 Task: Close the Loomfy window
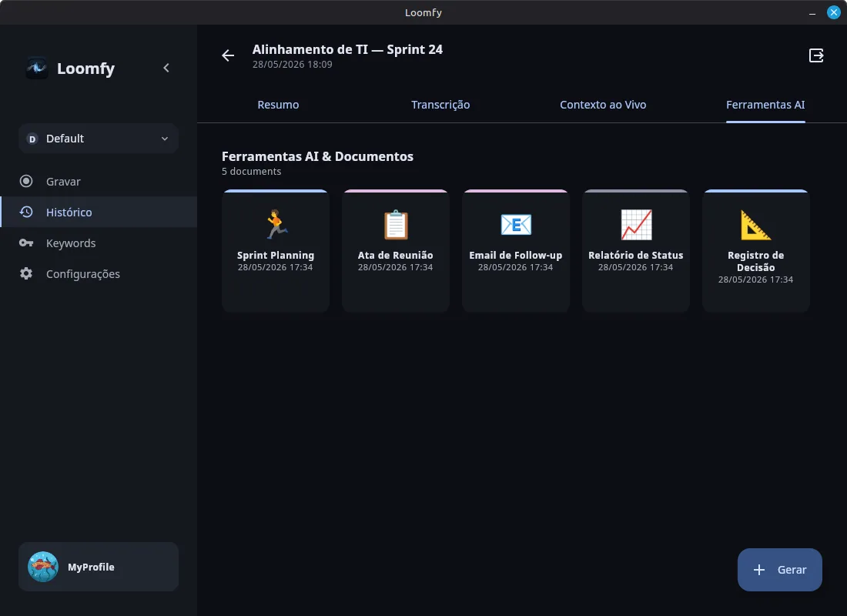pyautogui.click(x=833, y=12)
